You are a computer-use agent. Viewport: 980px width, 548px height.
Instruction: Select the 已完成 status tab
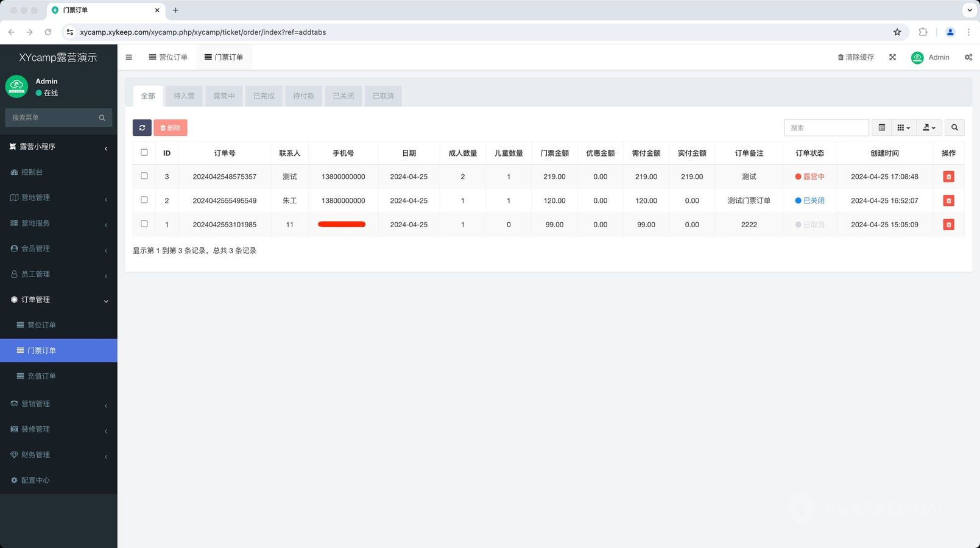[264, 96]
